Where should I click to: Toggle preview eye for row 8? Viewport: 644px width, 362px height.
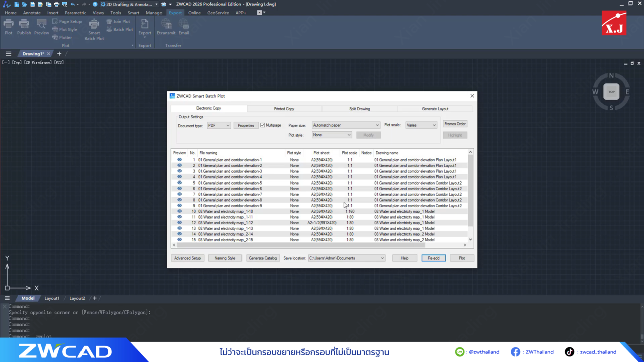pyautogui.click(x=179, y=200)
